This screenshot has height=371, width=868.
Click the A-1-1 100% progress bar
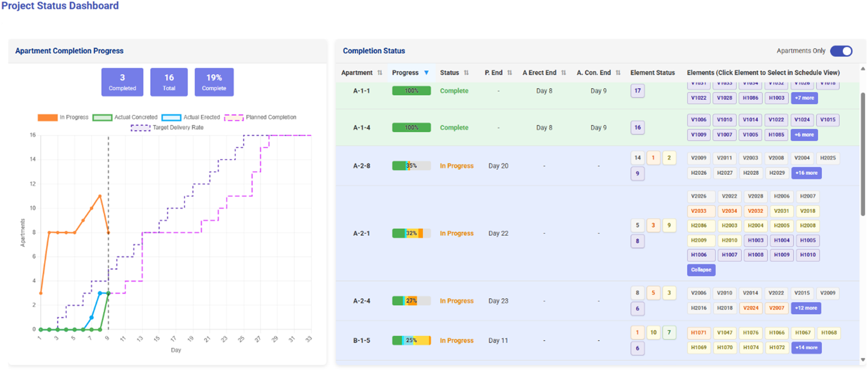(x=411, y=91)
